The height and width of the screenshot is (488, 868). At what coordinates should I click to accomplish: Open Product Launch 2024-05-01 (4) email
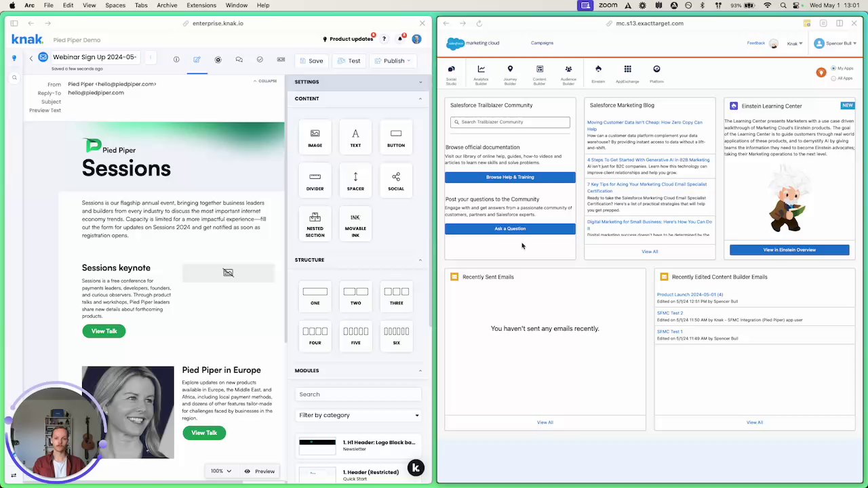pyautogui.click(x=690, y=295)
